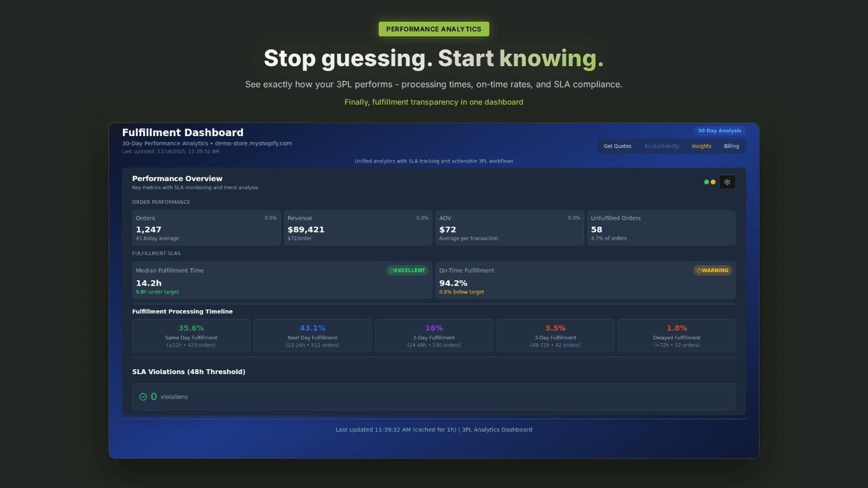The height and width of the screenshot is (488, 868).
Task: Click the 'cached for 1h' footer text
Action: [x=435, y=430]
